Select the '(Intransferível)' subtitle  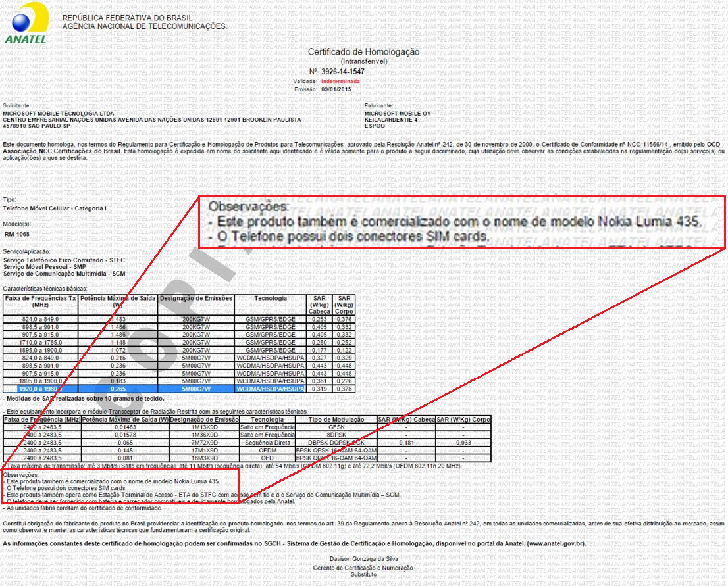pos(364,61)
